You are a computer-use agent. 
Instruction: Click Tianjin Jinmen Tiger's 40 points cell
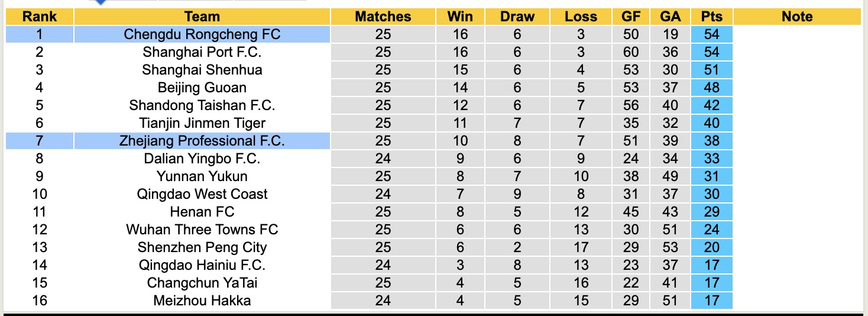711,123
